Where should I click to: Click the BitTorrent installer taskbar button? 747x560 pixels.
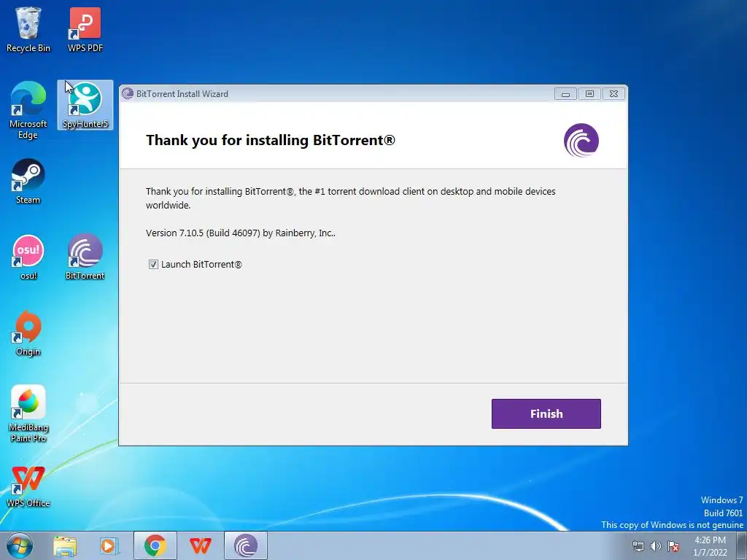pos(246,545)
